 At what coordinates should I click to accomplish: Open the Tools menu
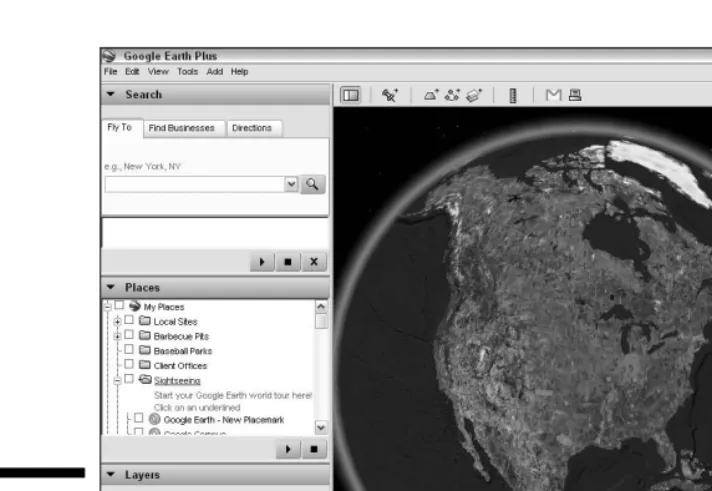coord(188,72)
